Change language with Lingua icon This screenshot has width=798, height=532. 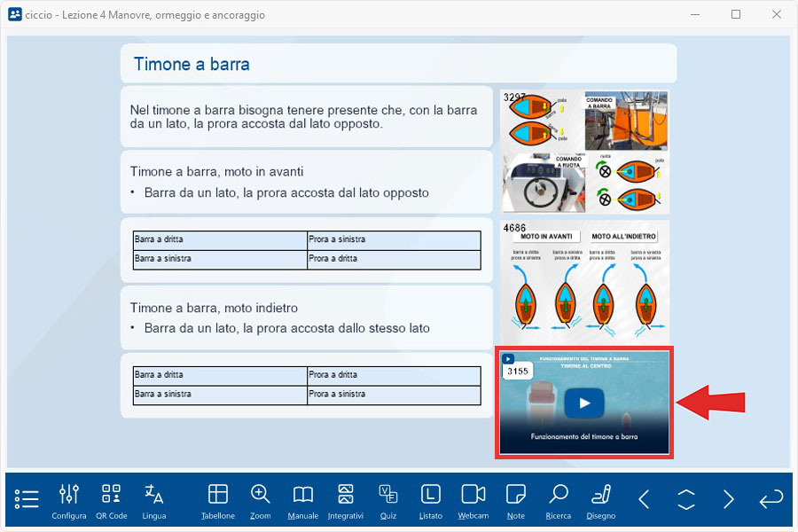click(x=154, y=500)
